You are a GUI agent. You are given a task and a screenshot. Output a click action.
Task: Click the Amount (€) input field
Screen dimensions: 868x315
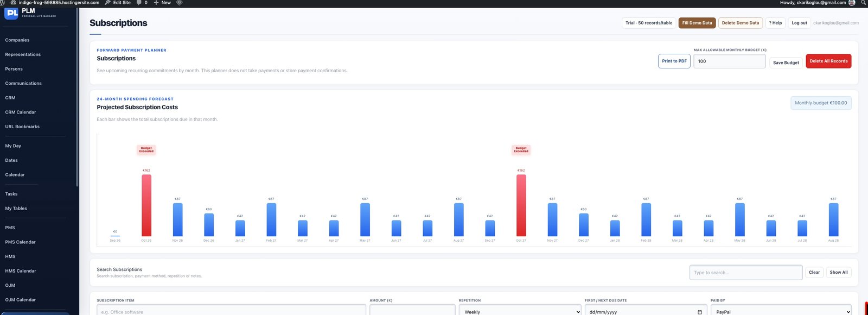click(412, 310)
